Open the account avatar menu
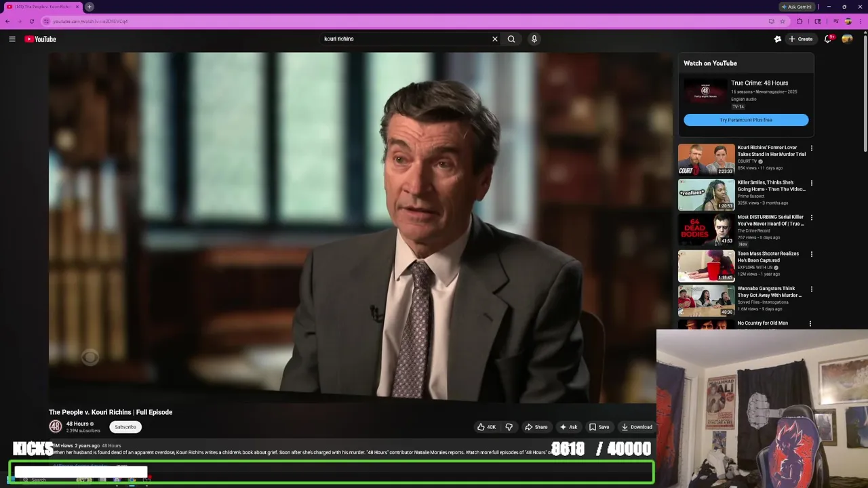868x488 pixels. coord(847,39)
